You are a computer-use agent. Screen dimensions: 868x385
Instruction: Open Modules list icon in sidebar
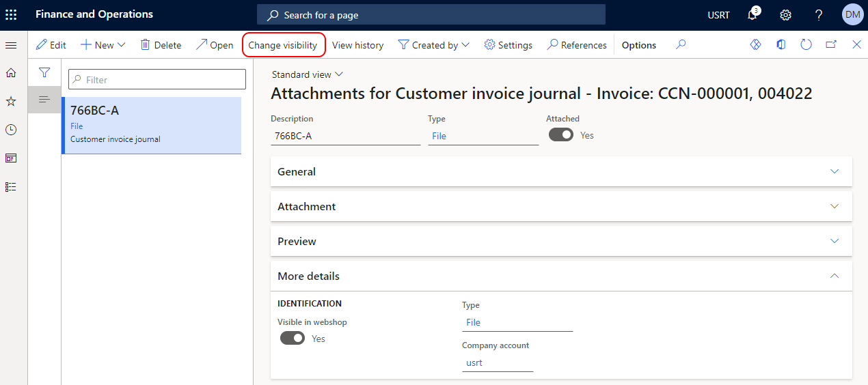[x=11, y=186]
